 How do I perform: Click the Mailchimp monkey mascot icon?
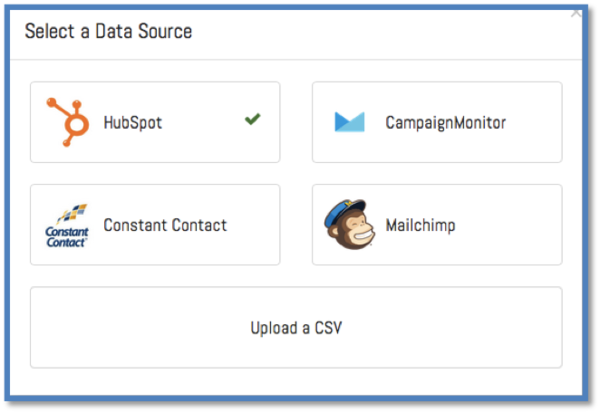(350, 225)
